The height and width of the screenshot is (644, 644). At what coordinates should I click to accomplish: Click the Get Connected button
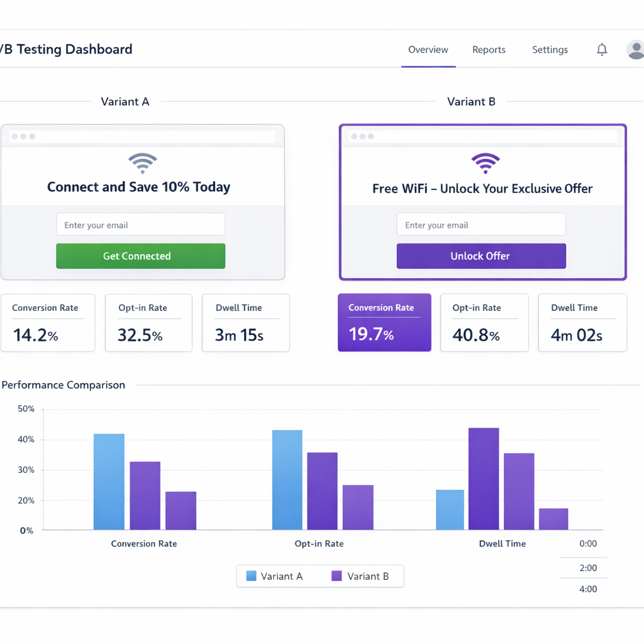point(140,256)
